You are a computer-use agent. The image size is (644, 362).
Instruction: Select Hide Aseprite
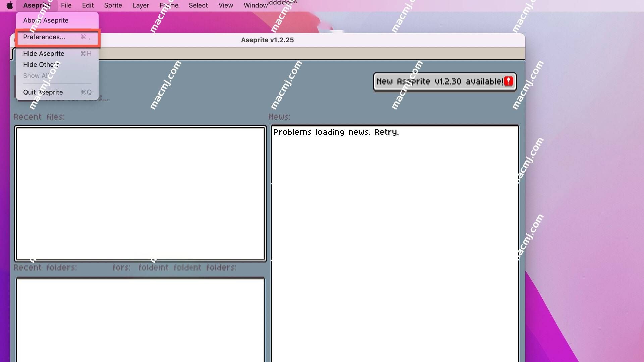[x=57, y=54]
